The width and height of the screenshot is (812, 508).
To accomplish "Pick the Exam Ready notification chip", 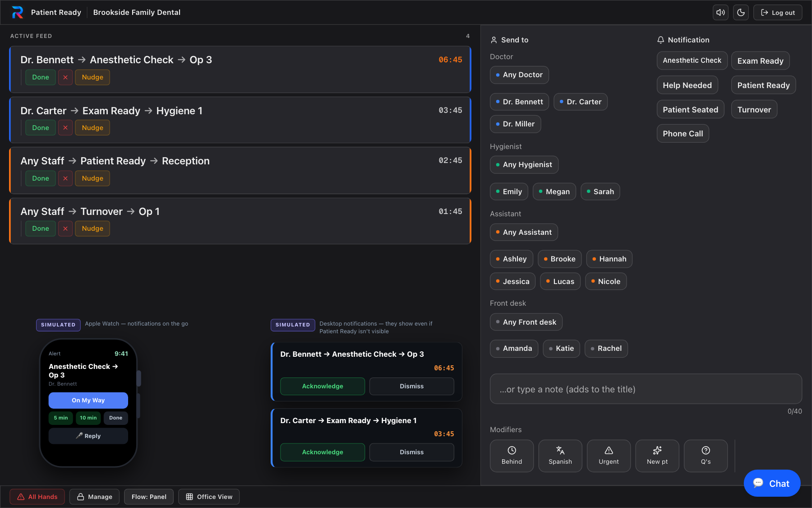I will click(x=760, y=61).
